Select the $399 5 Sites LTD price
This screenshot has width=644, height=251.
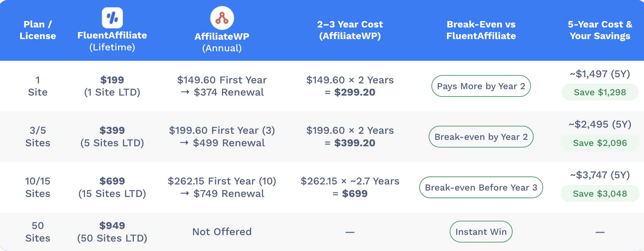(x=112, y=137)
